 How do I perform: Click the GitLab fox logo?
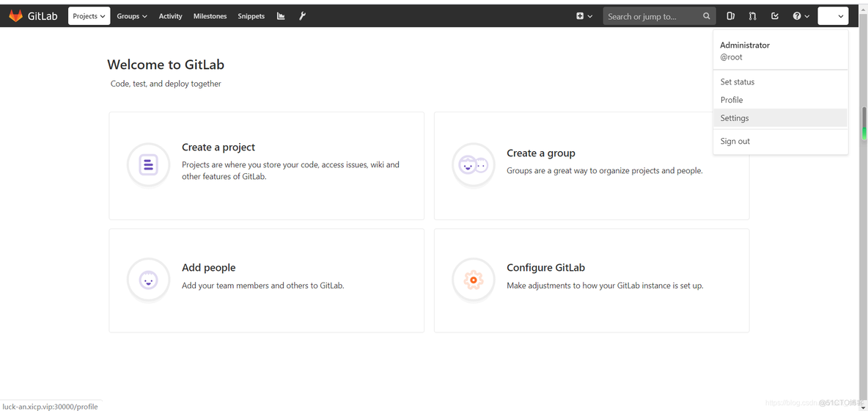pyautogui.click(x=15, y=16)
